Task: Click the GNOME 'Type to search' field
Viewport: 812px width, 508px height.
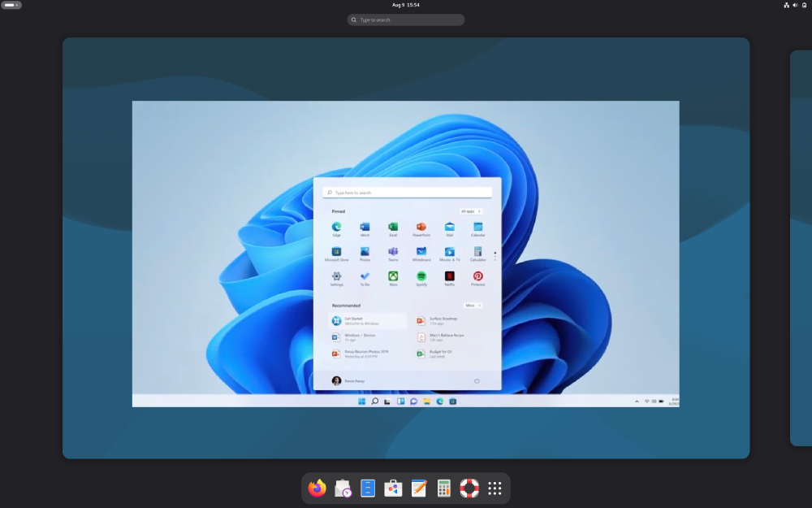Action: 406,20
